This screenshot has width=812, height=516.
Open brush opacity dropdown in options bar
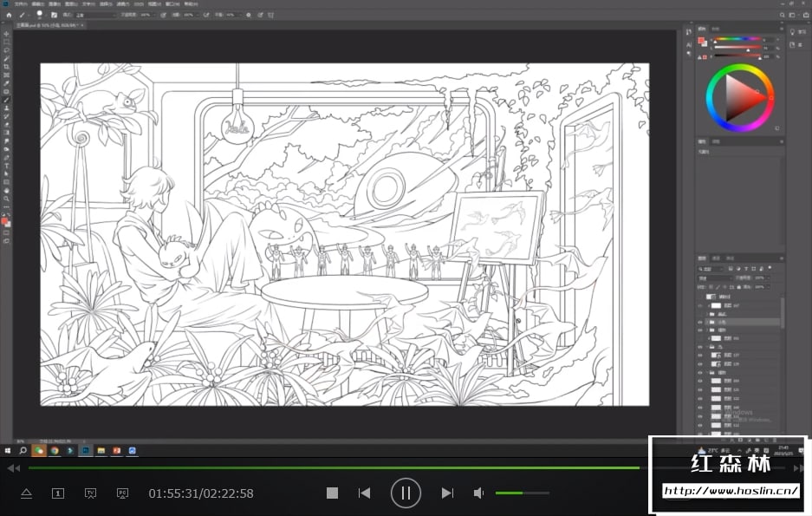coord(147,15)
